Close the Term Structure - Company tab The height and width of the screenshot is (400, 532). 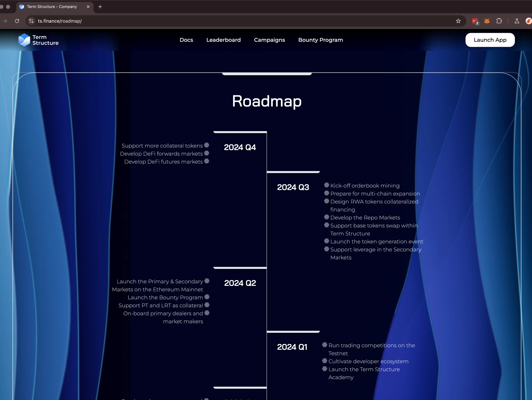pyautogui.click(x=88, y=7)
